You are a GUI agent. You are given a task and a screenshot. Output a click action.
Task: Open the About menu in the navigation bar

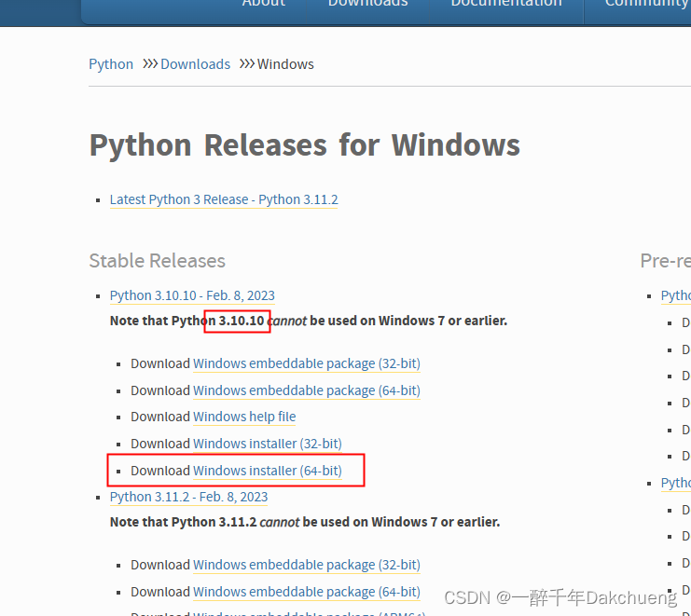point(264,4)
